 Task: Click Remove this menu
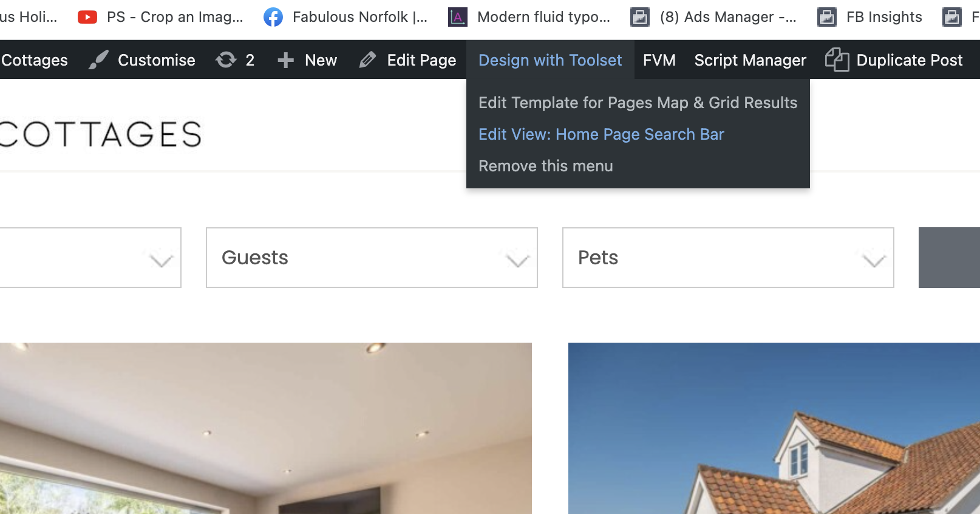(x=545, y=166)
